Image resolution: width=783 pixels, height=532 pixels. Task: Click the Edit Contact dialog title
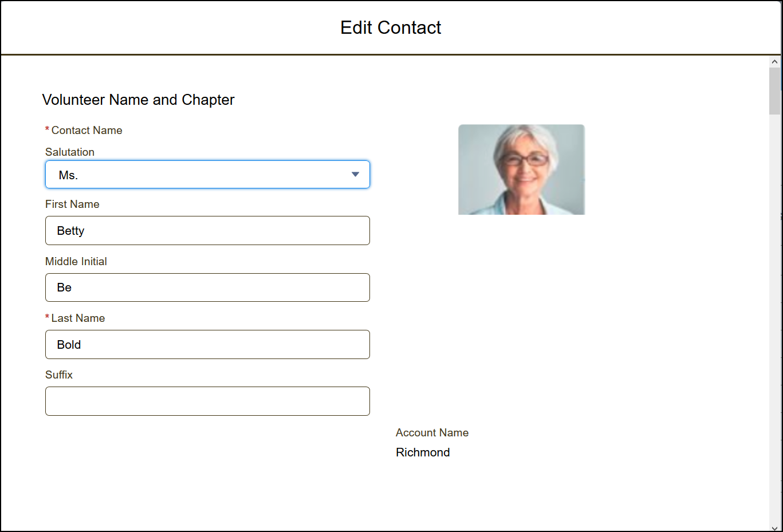click(391, 27)
